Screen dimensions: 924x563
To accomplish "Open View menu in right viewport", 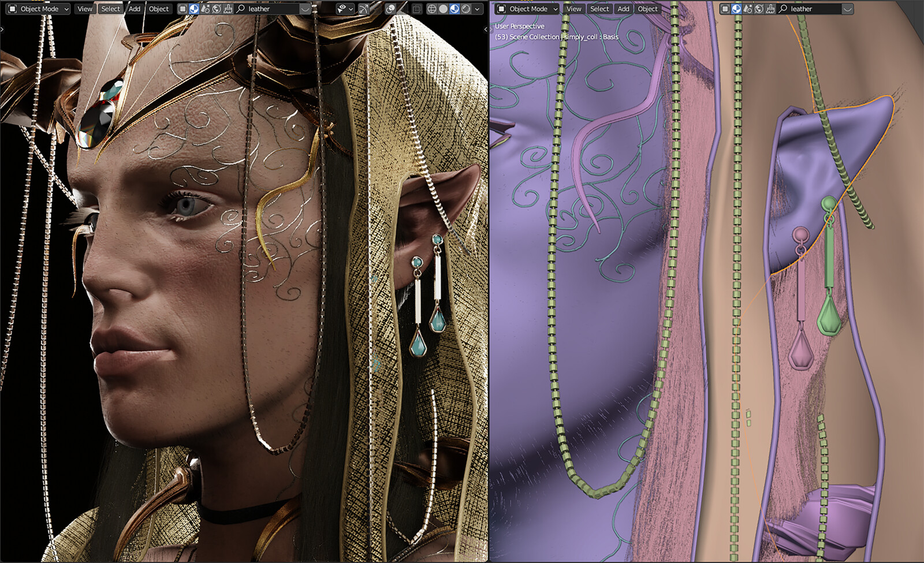I will point(573,9).
